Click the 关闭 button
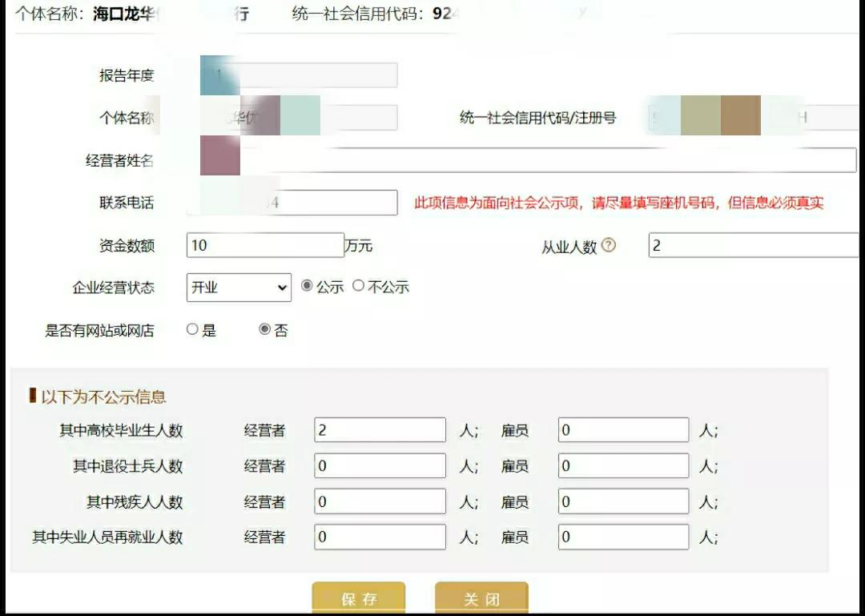 tap(481, 598)
